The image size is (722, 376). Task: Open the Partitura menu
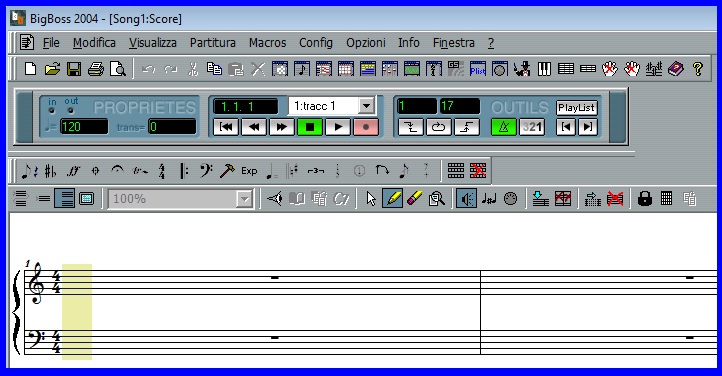coord(213,43)
